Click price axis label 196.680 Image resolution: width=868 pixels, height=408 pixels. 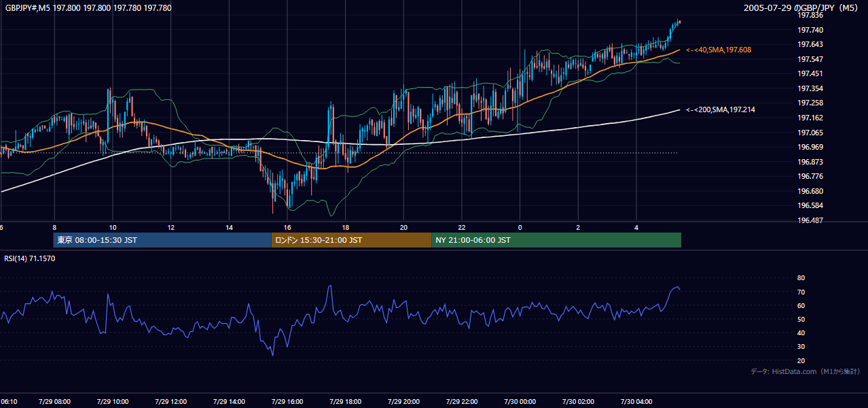tap(810, 191)
